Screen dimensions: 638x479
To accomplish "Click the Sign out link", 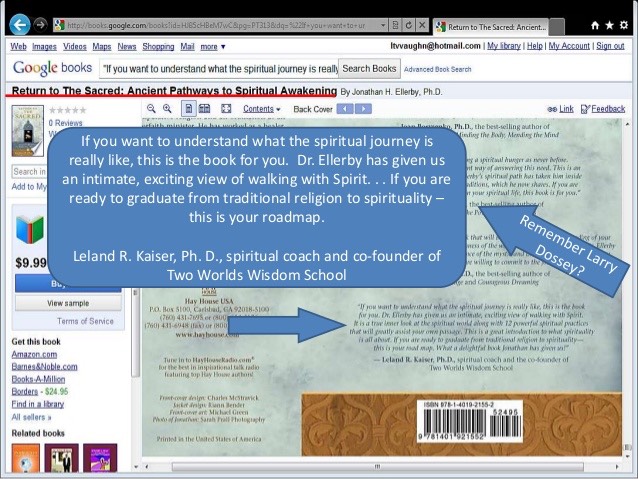I will pos(610,46).
